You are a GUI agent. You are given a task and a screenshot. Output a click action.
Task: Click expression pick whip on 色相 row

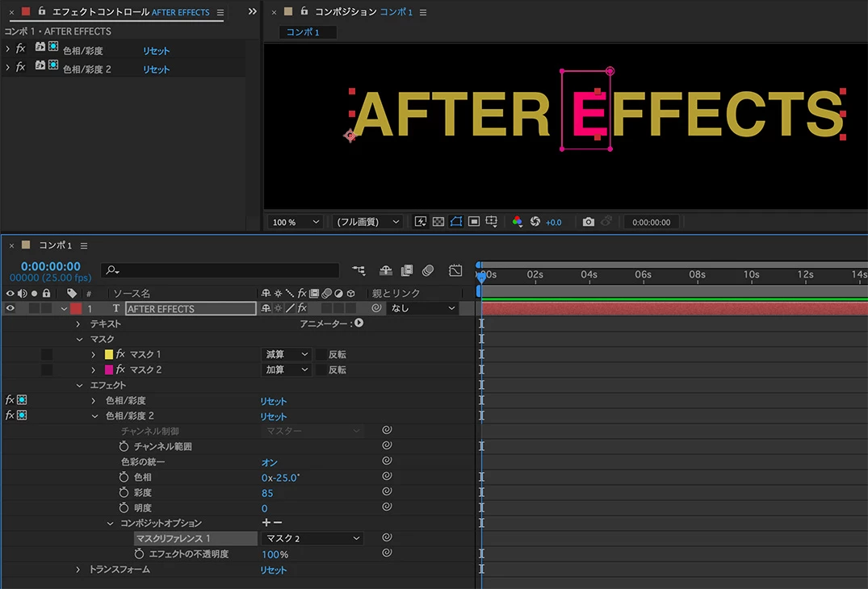click(x=387, y=475)
